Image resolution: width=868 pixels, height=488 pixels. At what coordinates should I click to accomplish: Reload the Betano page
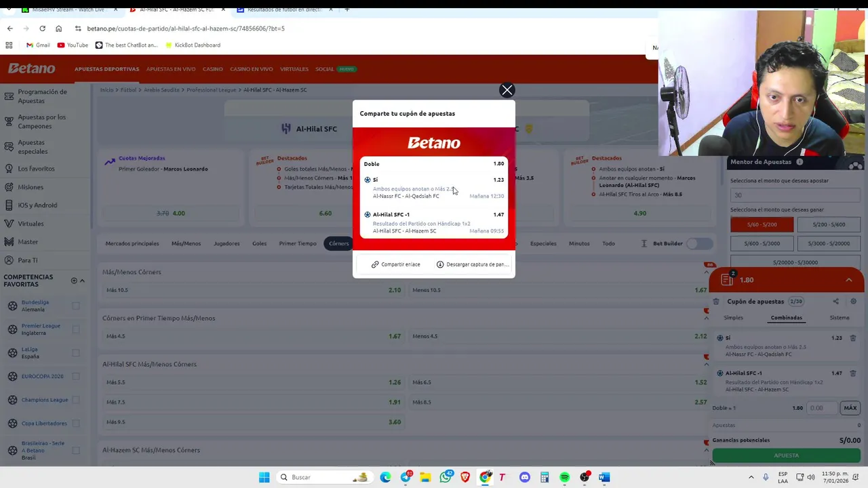[x=42, y=28]
